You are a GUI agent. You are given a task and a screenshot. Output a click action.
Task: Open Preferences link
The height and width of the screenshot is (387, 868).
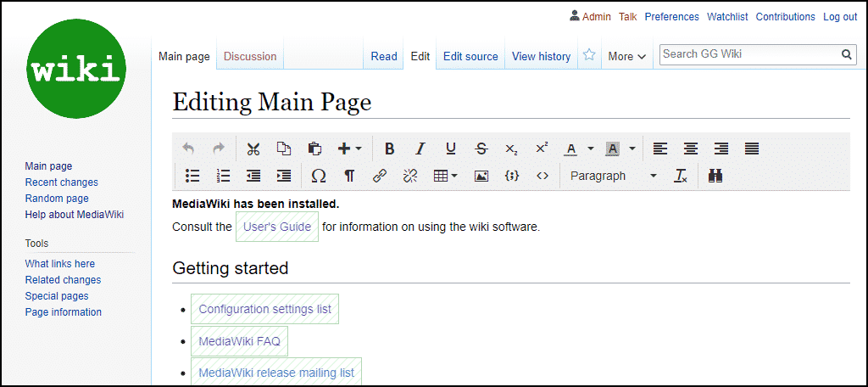click(x=671, y=17)
